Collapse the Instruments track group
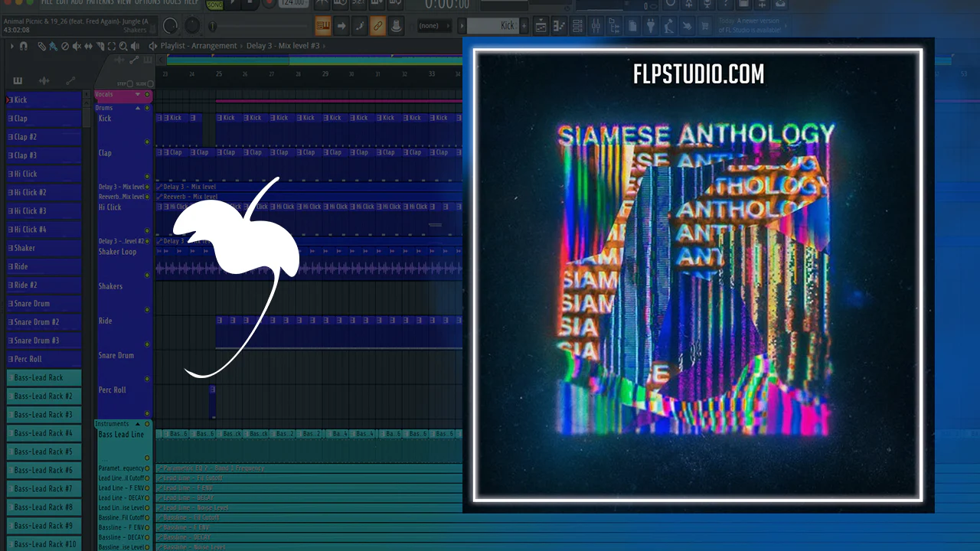The height and width of the screenshot is (551, 980). pos(137,424)
